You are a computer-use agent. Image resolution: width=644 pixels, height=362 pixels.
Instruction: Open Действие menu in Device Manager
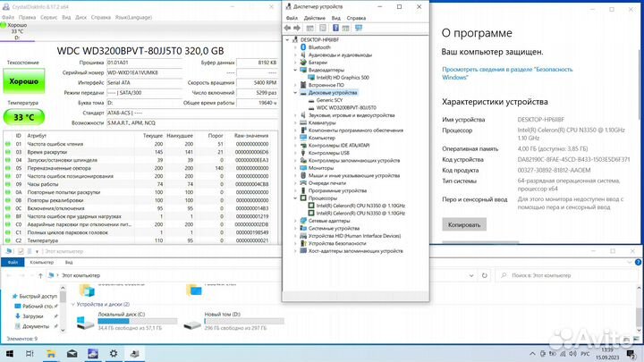tap(314, 18)
